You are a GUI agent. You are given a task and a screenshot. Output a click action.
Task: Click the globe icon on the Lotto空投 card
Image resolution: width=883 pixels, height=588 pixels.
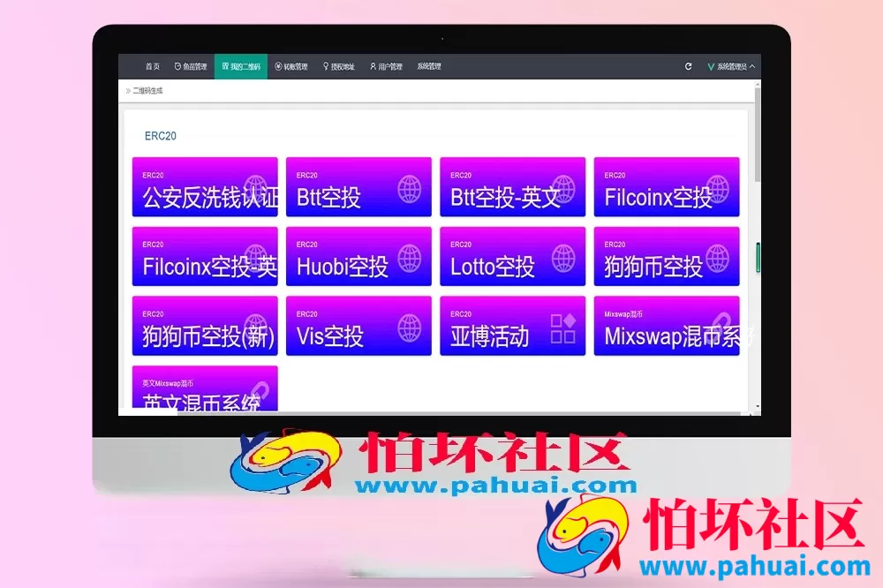pyautogui.click(x=563, y=258)
